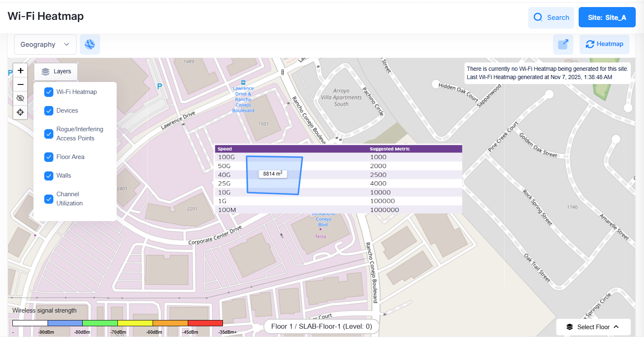Zoom in on the map
The width and height of the screenshot is (644, 337).
(x=20, y=70)
